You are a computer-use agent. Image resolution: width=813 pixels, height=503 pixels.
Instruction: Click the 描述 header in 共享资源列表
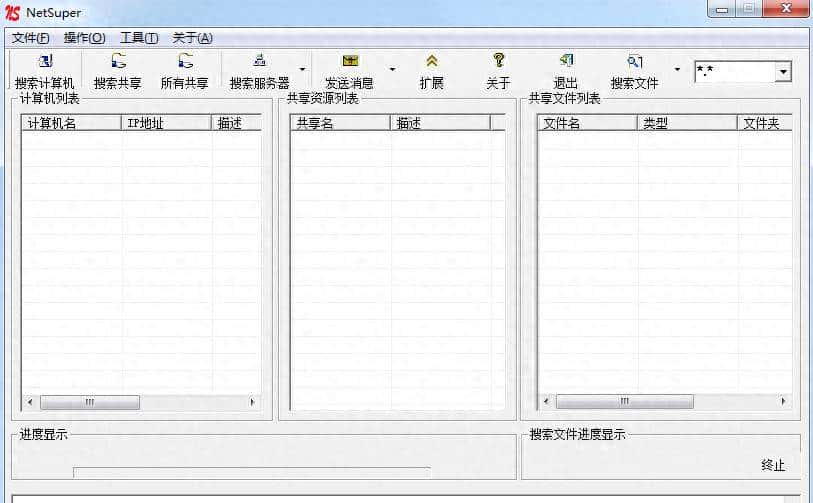click(440, 123)
